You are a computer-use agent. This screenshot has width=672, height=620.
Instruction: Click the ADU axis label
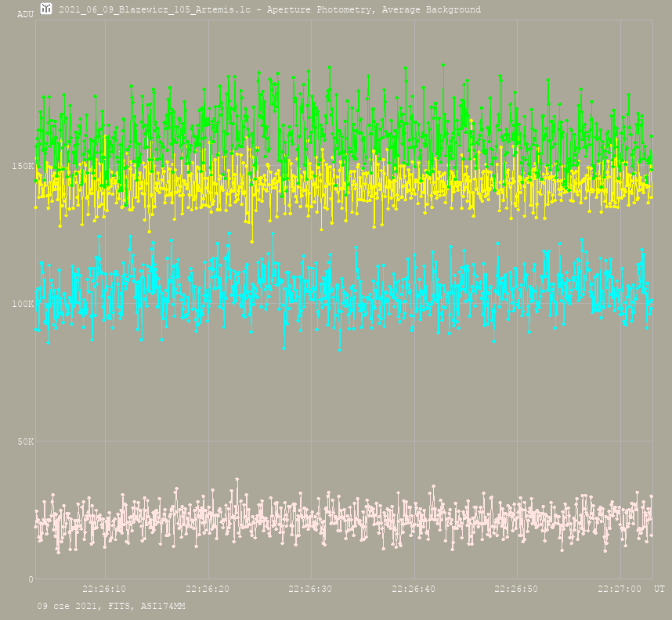[x=25, y=14]
